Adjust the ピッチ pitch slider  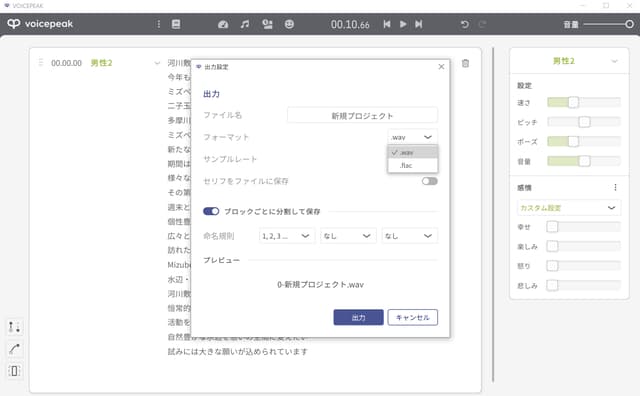tap(584, 122)
